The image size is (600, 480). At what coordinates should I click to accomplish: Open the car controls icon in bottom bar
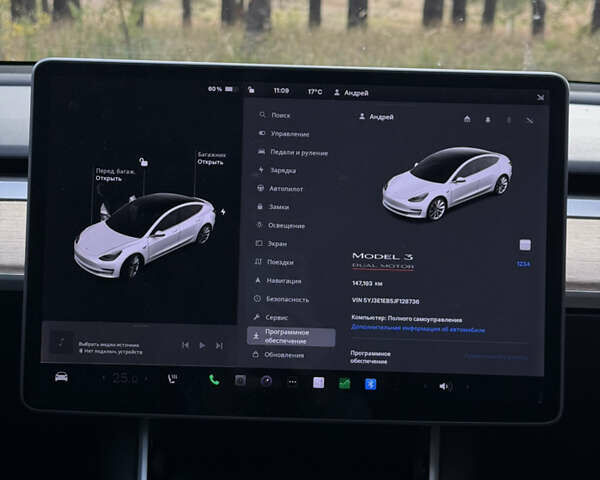pos(61,377)
